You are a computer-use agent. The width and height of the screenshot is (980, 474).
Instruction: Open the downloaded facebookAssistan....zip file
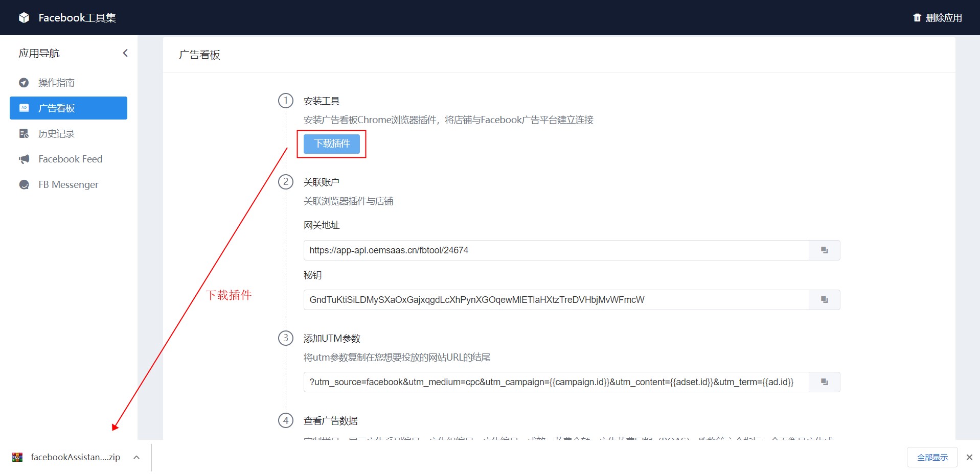click(75, 457)
